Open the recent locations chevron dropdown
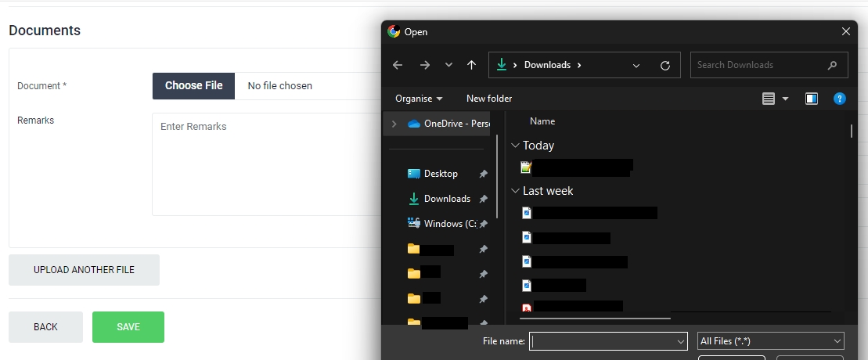The image size is (868, 360). coord(448,65)
